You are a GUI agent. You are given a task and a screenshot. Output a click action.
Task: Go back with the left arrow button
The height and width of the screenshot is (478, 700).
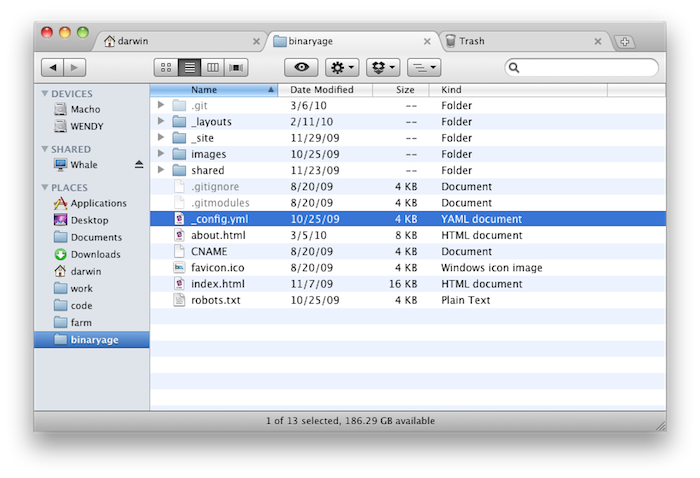tap(52, 67)
